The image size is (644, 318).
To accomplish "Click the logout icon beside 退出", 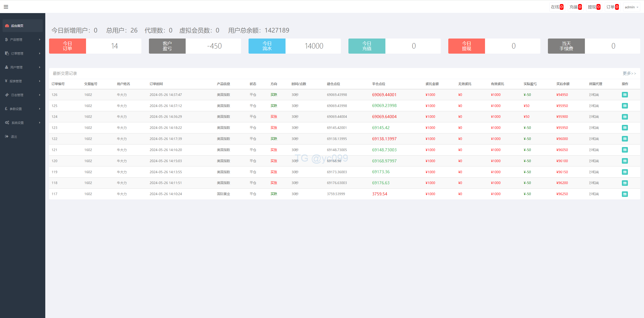I will [7, 136].
